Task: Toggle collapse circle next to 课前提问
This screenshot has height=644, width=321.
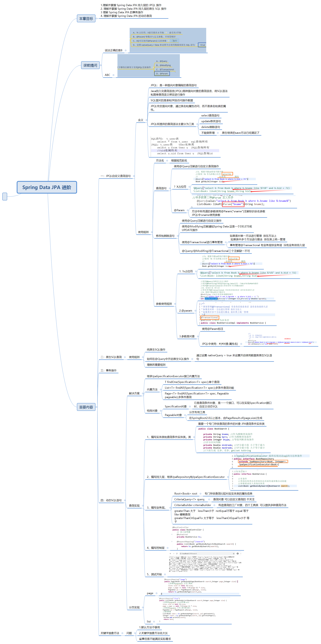Action: (101, 65)
